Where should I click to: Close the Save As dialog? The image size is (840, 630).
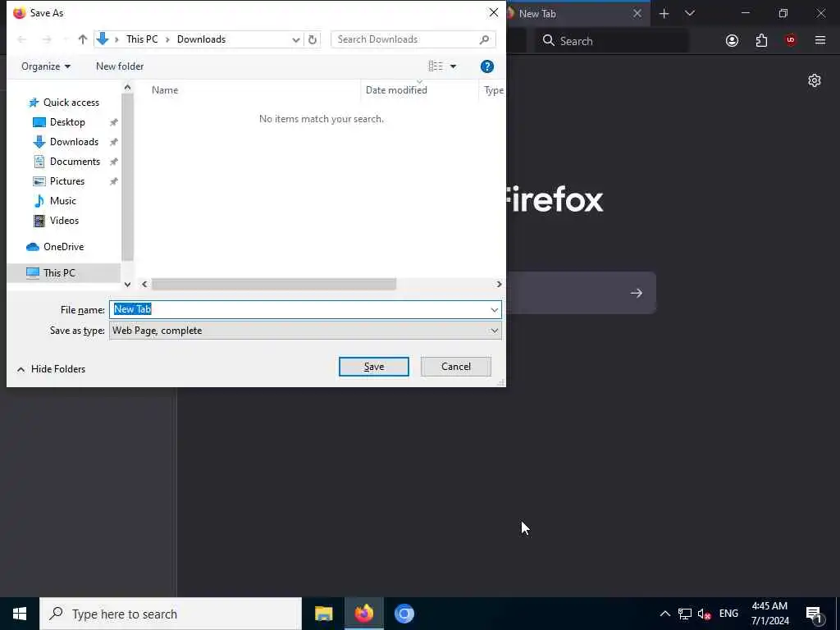pos(493,12)
